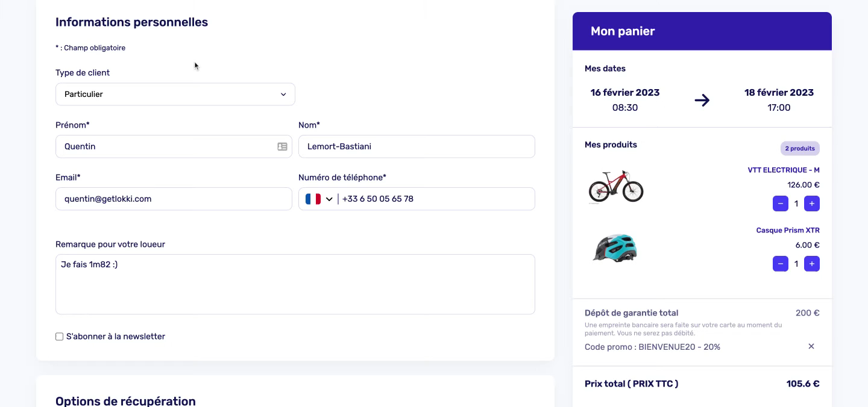
Task: Decrease Casque Prism XTR quantity
Action: [x=781, y=264]
